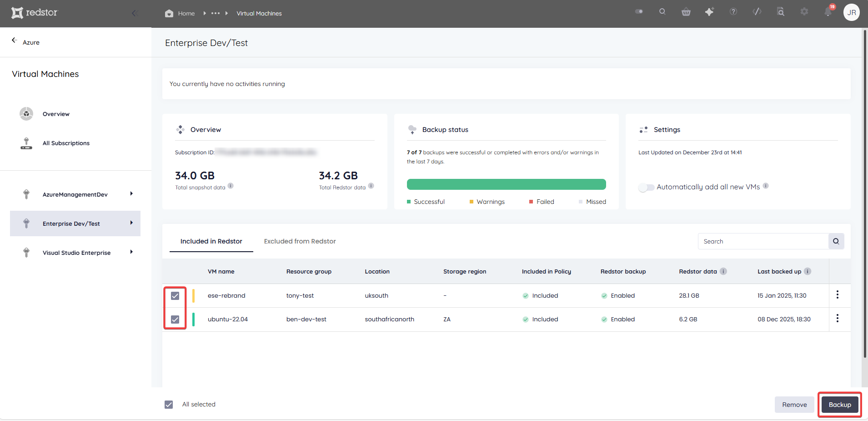
Task: Go back to Azure with the arrow
Action: coord(14,41)
